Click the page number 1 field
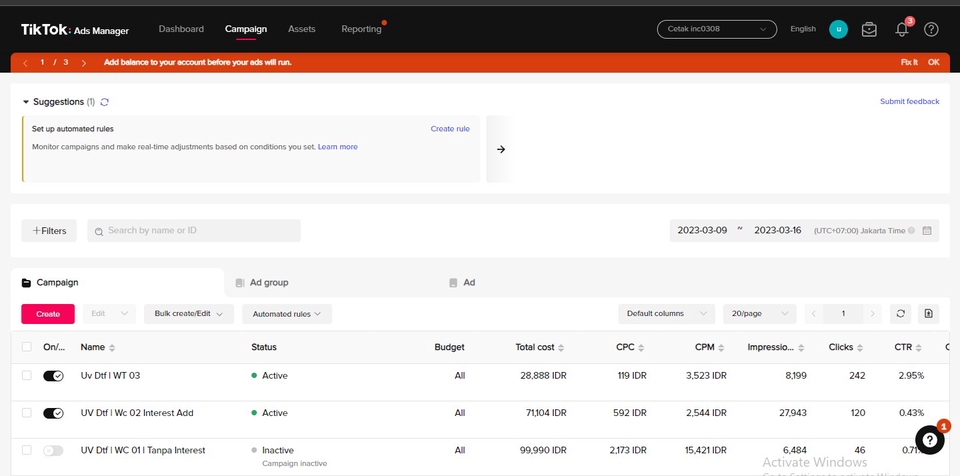 tap(843, 314)
